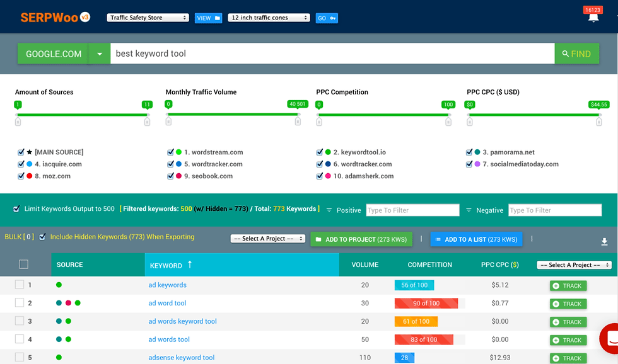Expand the GOOGLE.COM engine arrow

point(100,54)
